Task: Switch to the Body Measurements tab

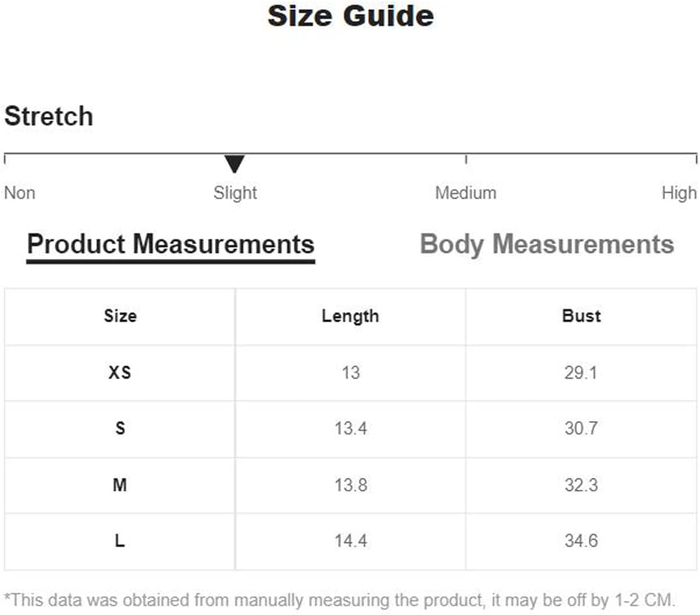Action: (547, 245)
